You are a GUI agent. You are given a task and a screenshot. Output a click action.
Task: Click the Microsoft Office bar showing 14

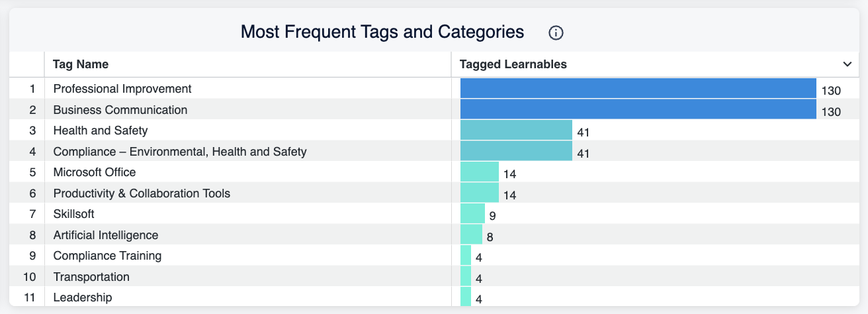[480, 172]
